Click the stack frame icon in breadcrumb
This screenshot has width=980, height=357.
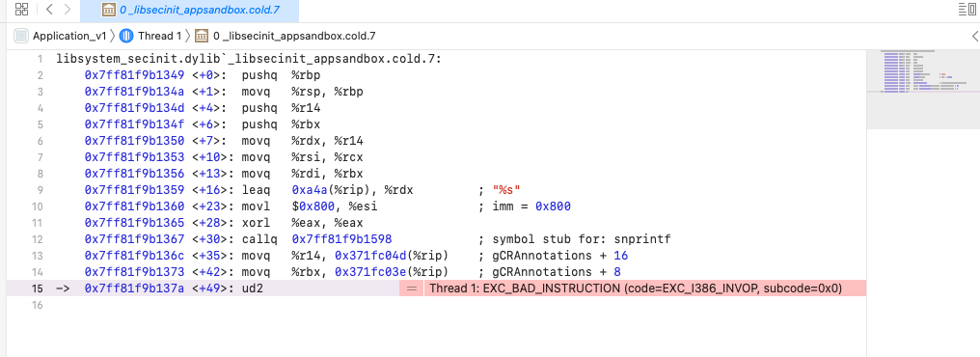click(x=202, y=36)
